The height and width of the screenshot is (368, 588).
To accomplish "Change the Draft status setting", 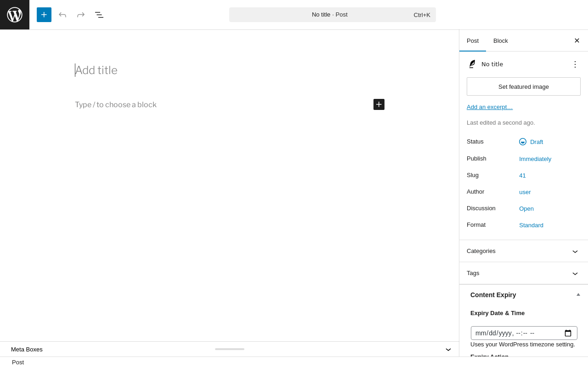I will click(531, 142).
